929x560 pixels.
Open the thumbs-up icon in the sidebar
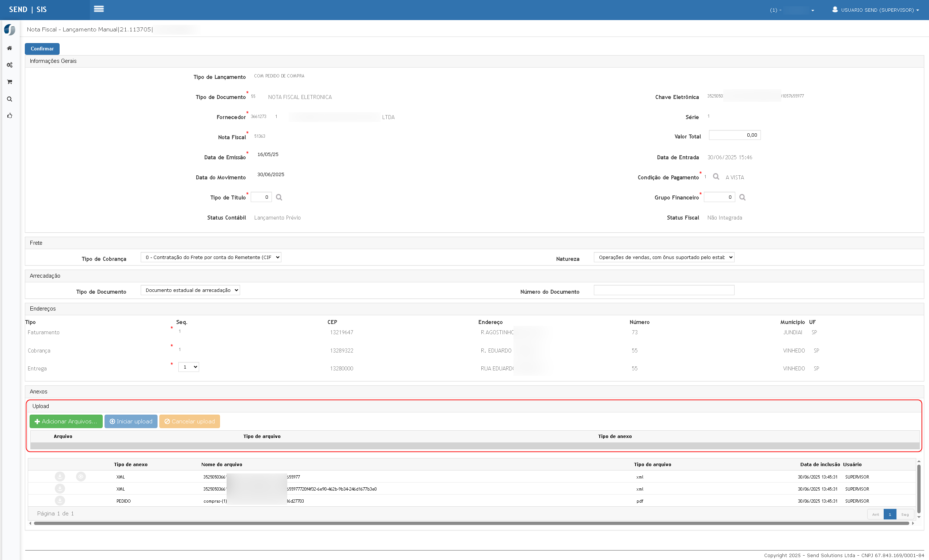[x=10, y=116]
